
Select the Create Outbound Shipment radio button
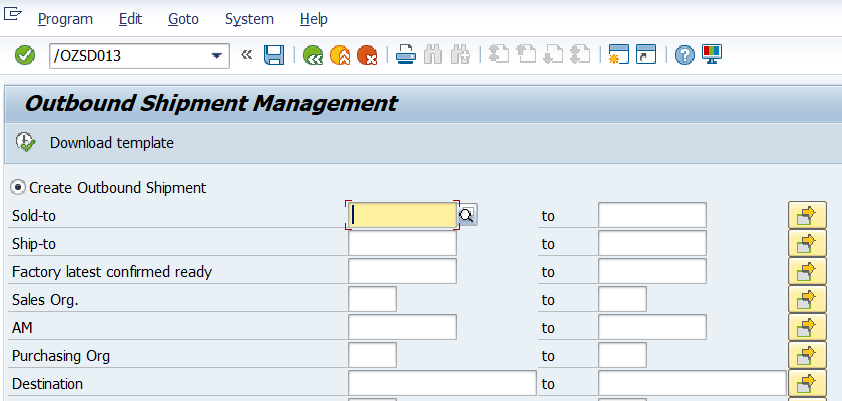(x=18, y=187)
